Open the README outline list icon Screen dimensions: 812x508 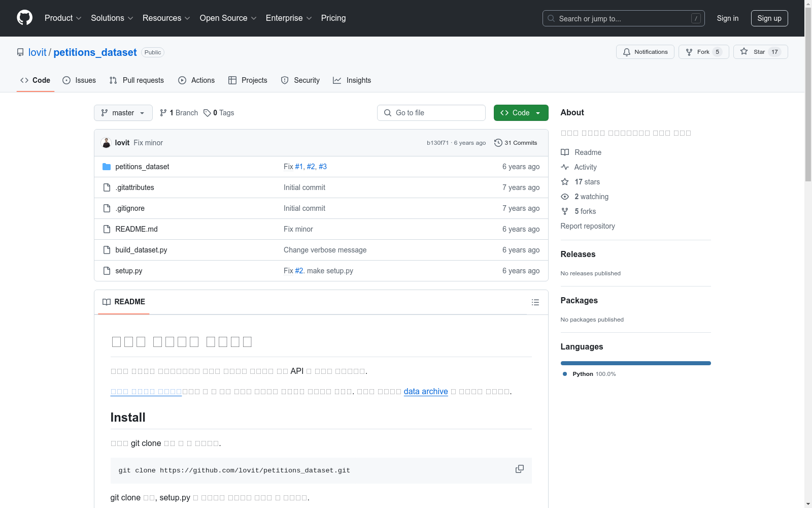535,302
